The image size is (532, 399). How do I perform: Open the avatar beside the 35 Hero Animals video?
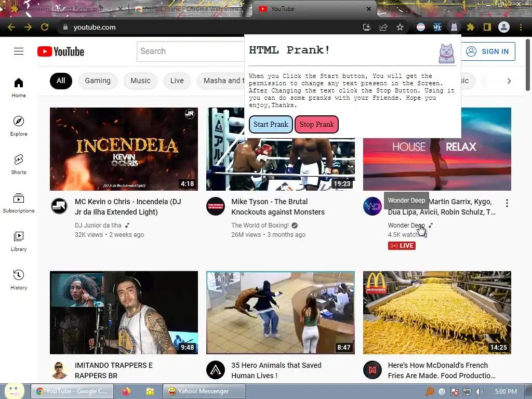coord(216,370)
